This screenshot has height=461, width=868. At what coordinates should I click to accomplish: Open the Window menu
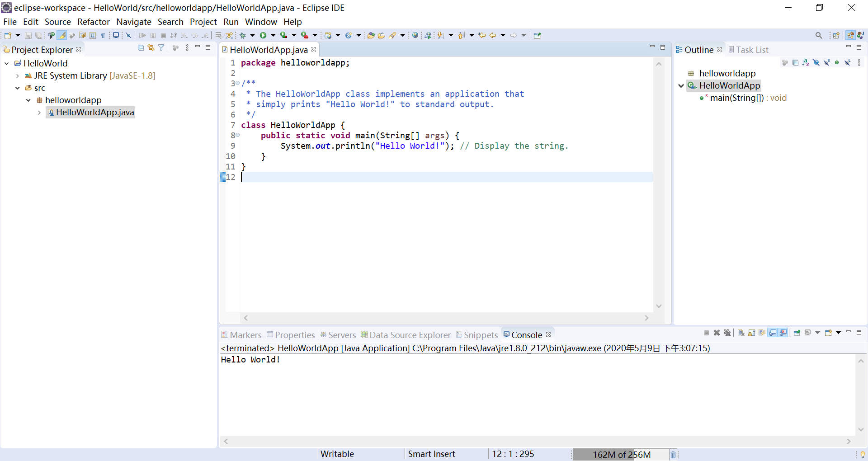point(261,22)
